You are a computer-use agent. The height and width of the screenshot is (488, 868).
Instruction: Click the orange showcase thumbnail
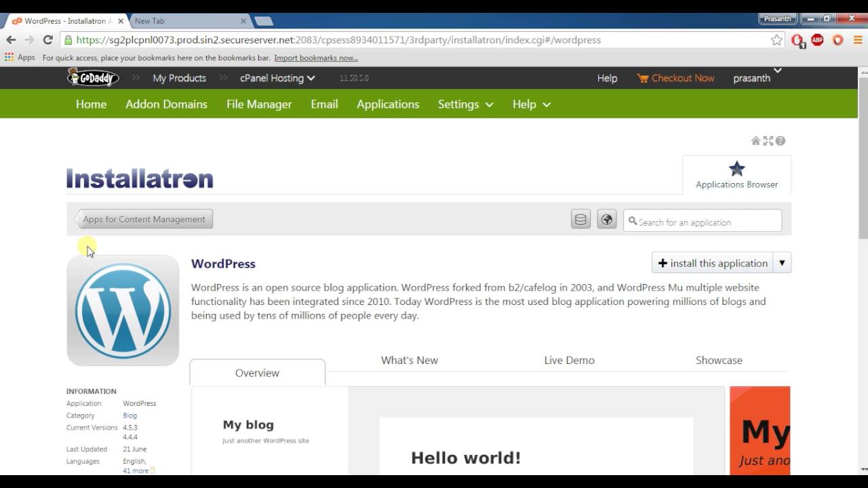[760, 430]
